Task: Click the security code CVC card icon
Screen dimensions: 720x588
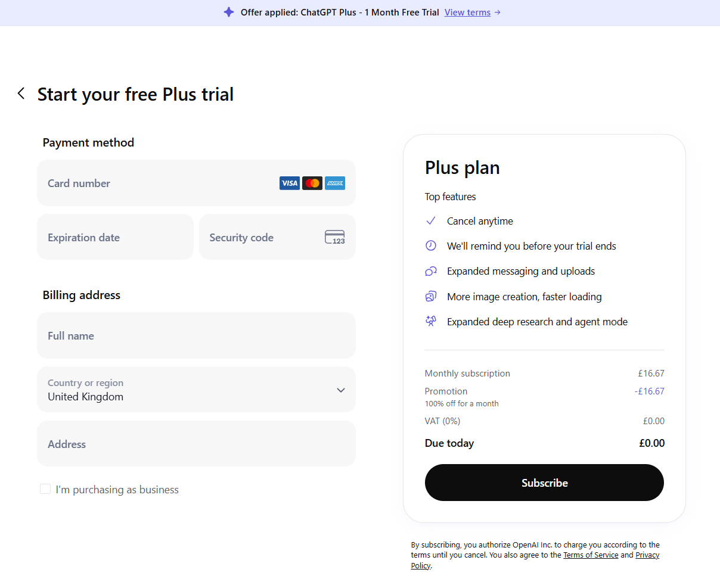Action: (335, 237)
